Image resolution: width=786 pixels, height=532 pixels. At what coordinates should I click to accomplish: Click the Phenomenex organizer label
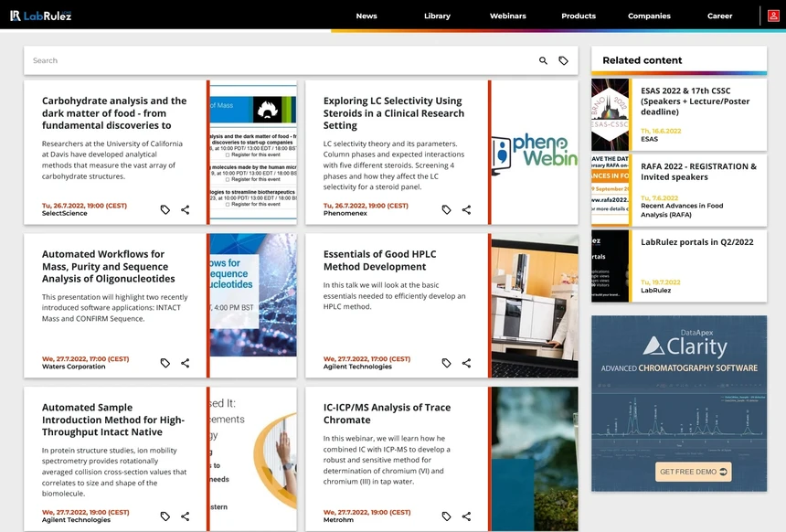point(345,214)
